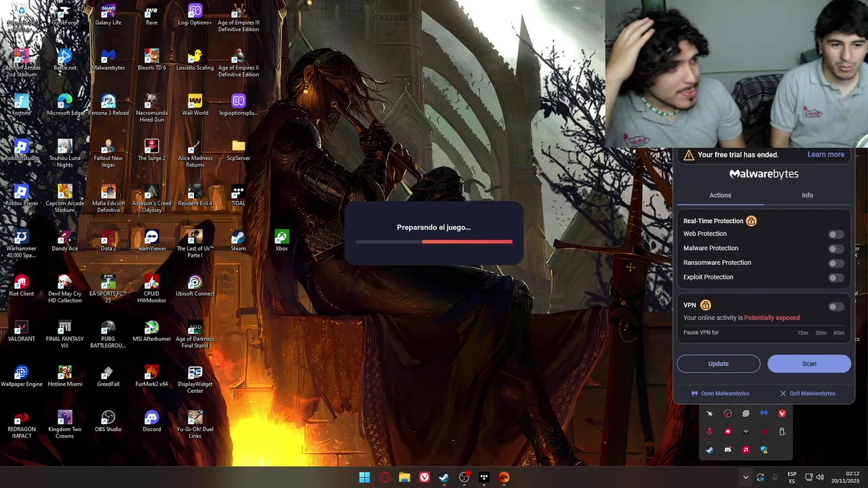Select the TeamViewer desktop shortcut
Screen dimensions: 868x488
(151, 241)
